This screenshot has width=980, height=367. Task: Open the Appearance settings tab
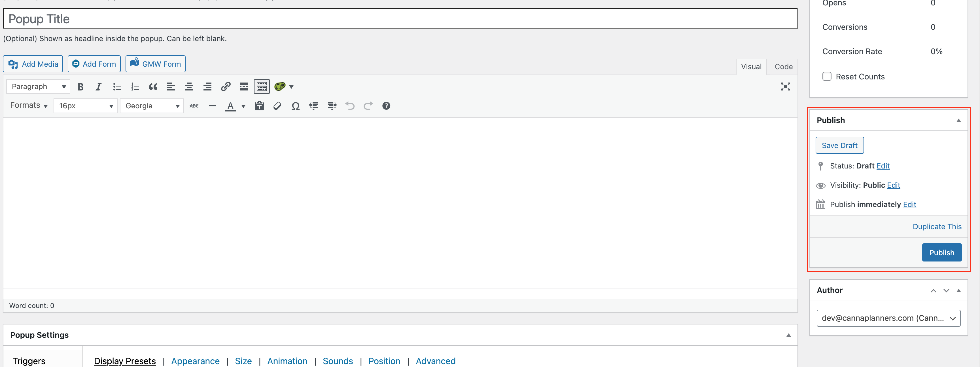click(195, 361)
